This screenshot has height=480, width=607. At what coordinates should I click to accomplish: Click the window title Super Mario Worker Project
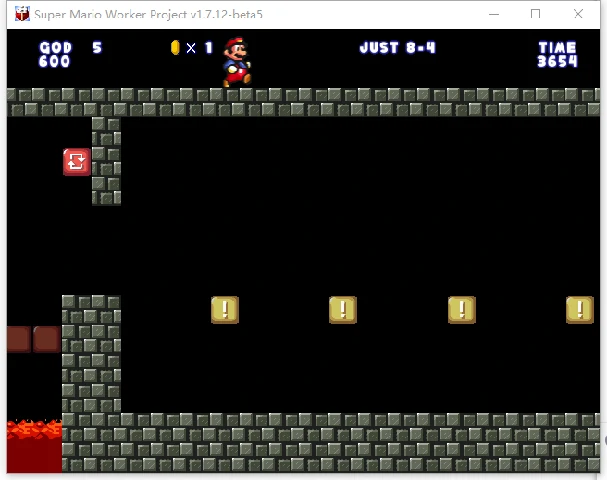click(x=148, y=14)
